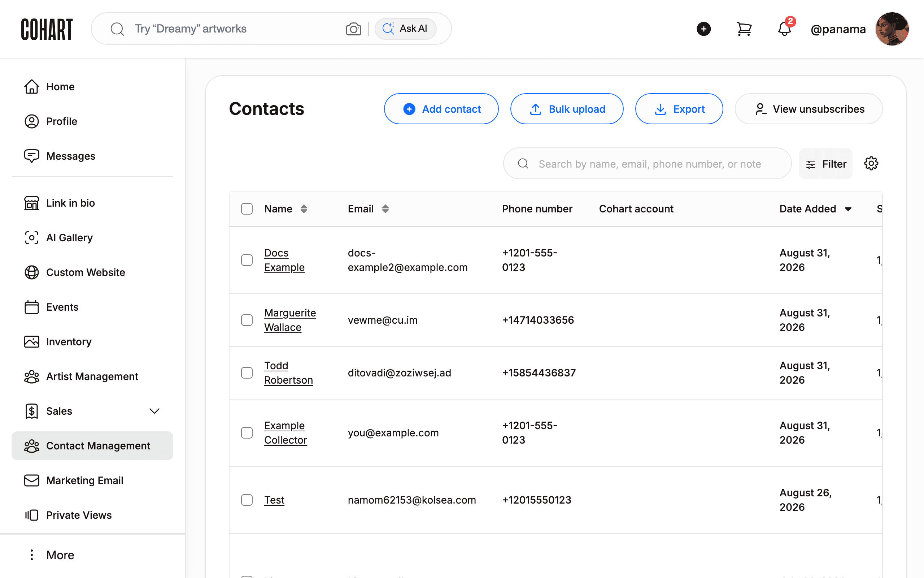The height and width of the screenshot is (578, 924).
Task: Expand the Sales submenu chevron
Action: click(x=154, y=411)
